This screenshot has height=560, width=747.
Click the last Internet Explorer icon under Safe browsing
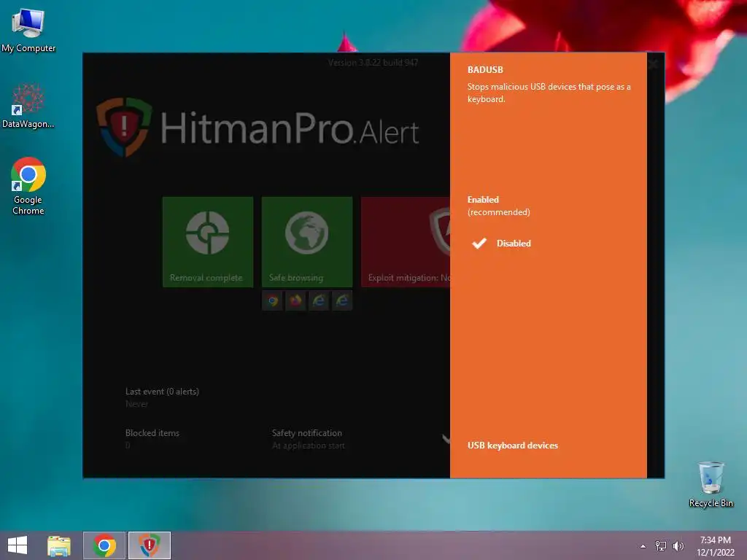click(x=342, y=301)
